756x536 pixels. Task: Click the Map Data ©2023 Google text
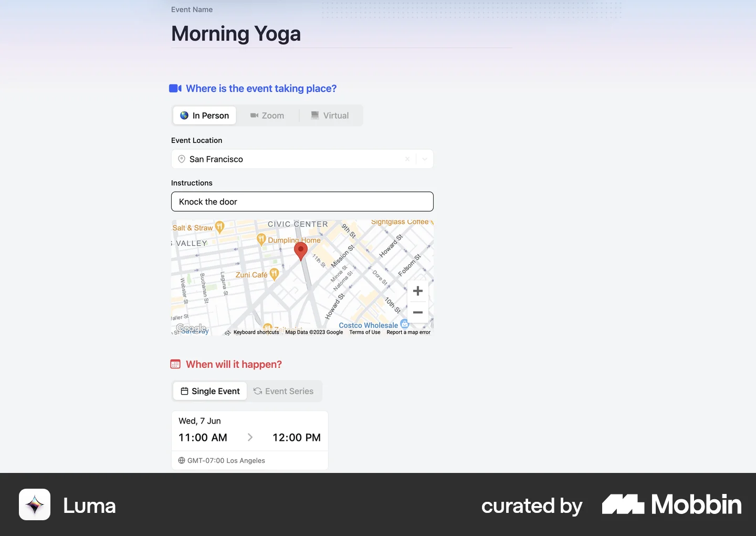click(x=314, y=332)
